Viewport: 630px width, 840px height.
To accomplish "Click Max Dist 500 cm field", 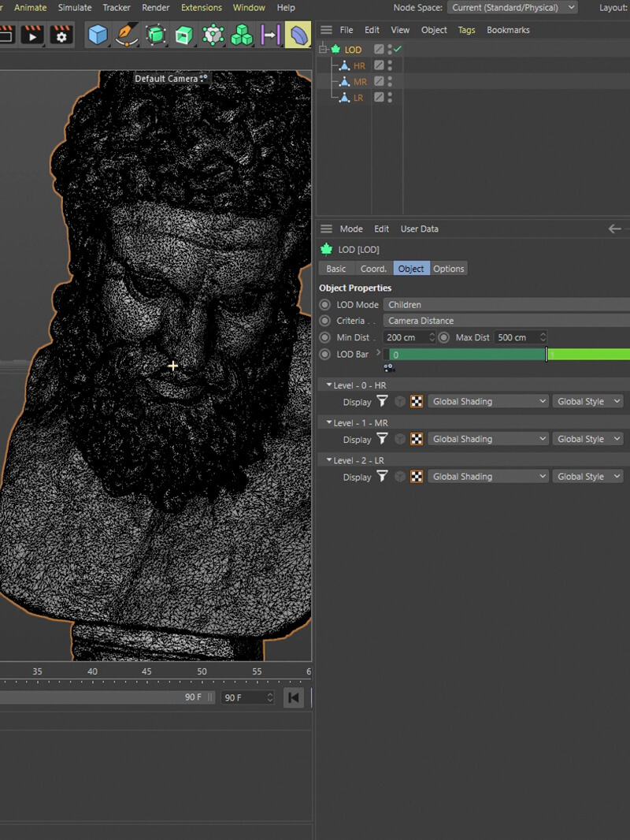I will pyautogui.click(x=521, y=337).
